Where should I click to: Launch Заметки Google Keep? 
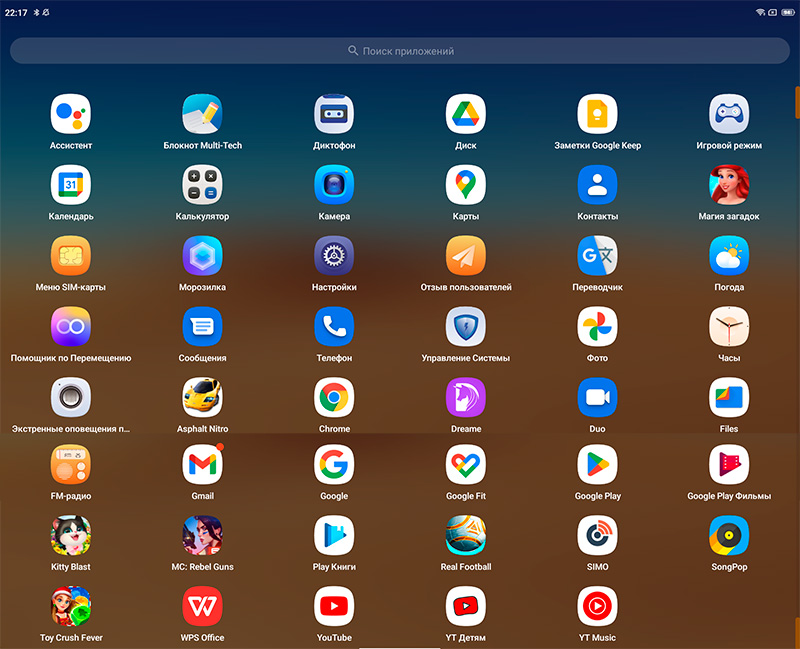click(x=597, y=115)
